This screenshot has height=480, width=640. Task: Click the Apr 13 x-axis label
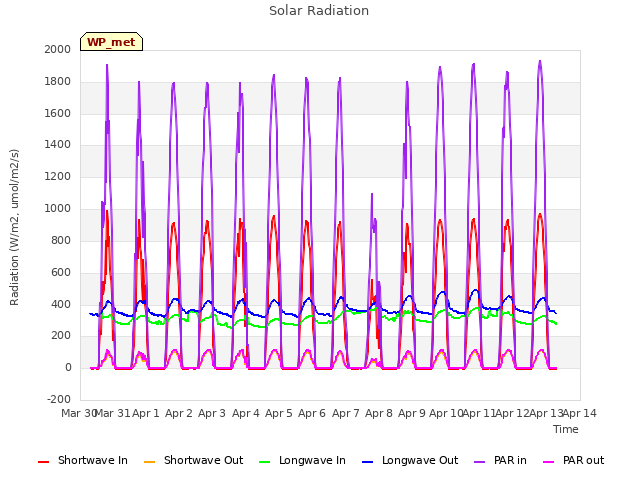click(x=546, y=413)
